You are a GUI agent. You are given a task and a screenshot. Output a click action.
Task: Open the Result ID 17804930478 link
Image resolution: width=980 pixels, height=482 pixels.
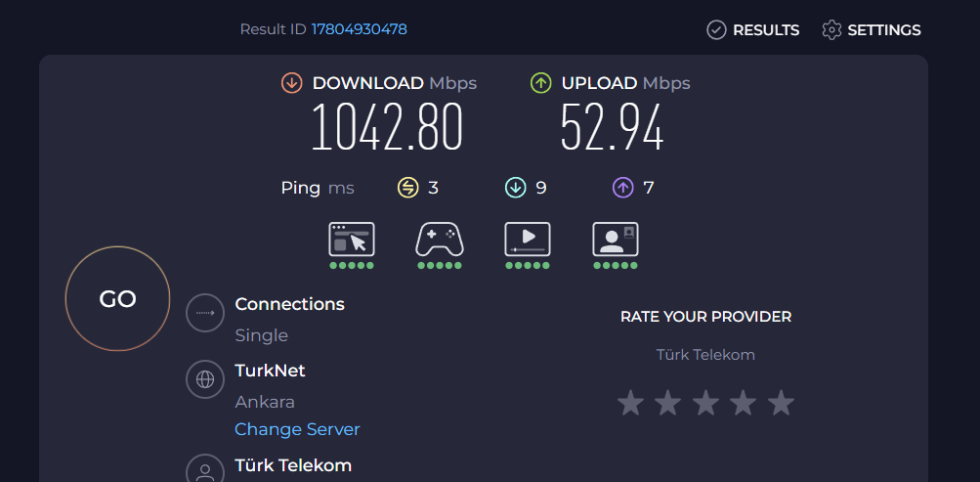360,28
